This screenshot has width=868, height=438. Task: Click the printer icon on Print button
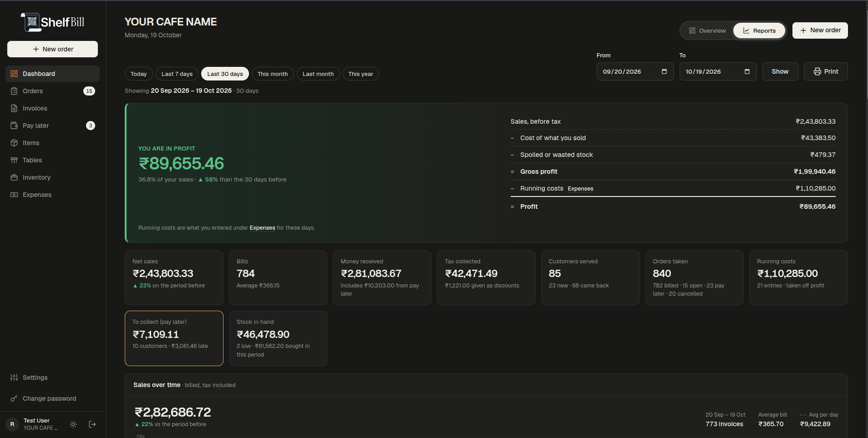point(817,71)
